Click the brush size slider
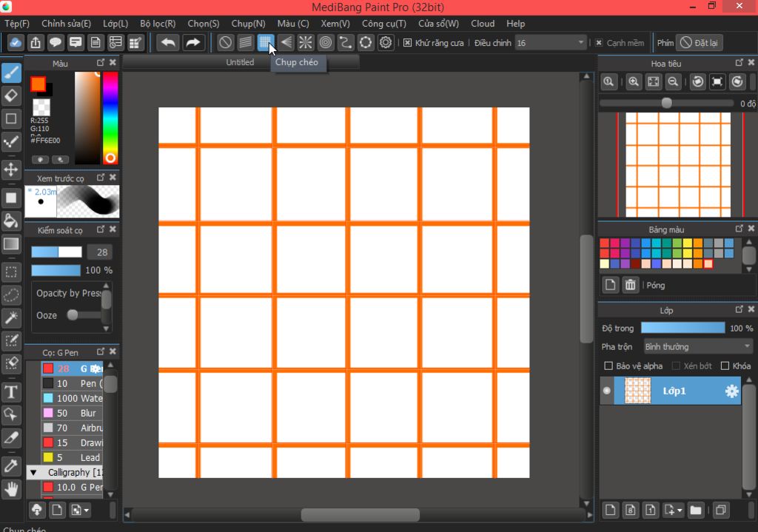The width and height of the screenshot is (758, 532). tap(56, 252)
